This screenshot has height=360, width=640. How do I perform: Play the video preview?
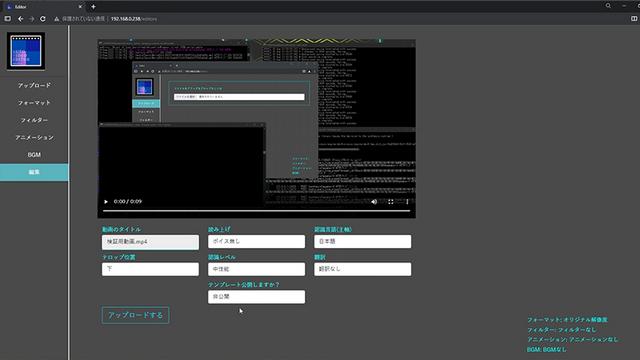pos(106,202)
